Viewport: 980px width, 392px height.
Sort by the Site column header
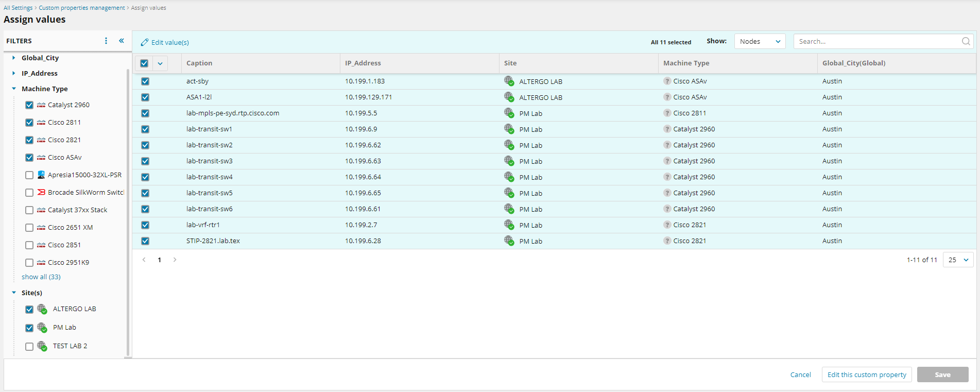click(x=510, y=63)
